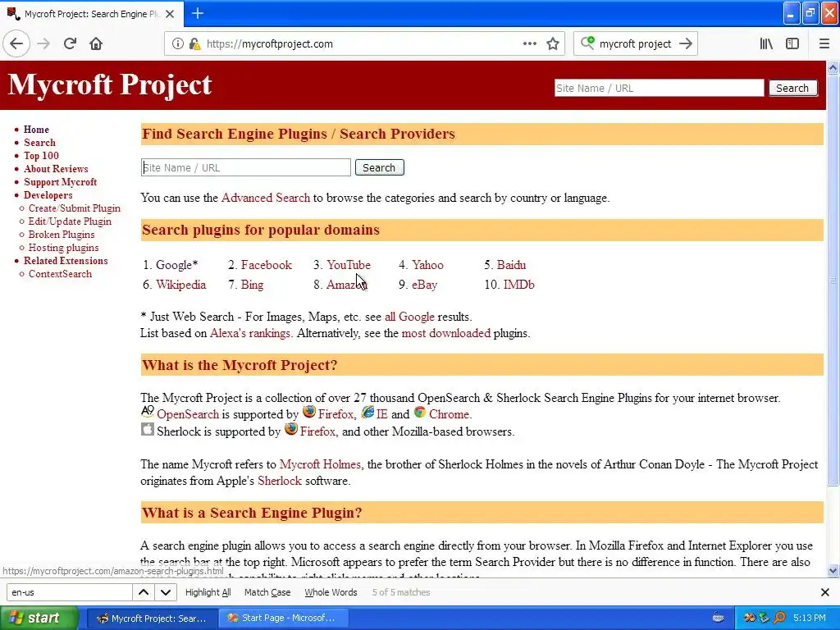
Task: Open a new tab with plus
Action: 198,13
